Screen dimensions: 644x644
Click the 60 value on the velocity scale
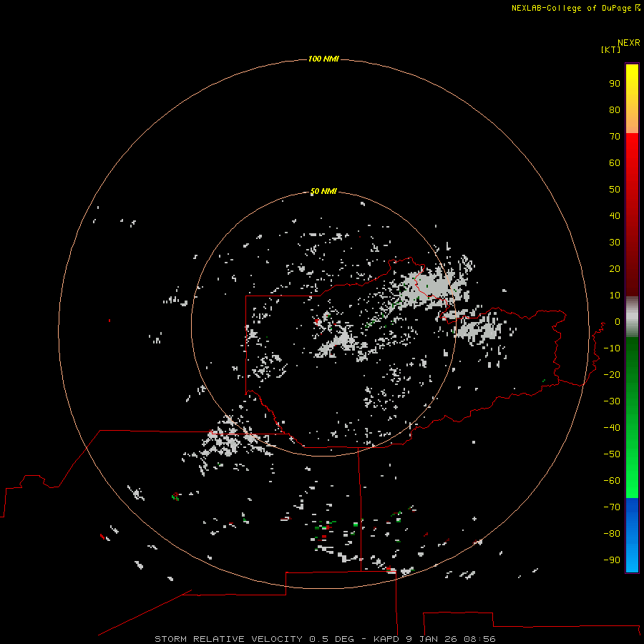(x=615, y=162)
